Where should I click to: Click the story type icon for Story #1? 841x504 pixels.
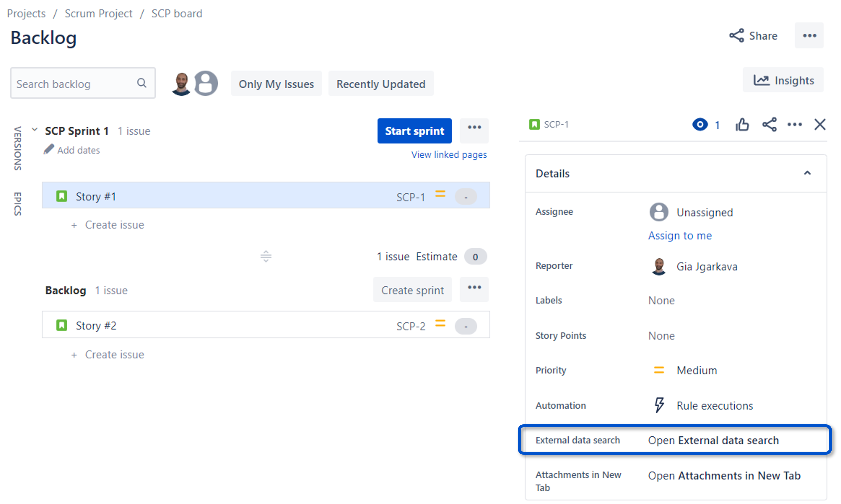[62, 196]
